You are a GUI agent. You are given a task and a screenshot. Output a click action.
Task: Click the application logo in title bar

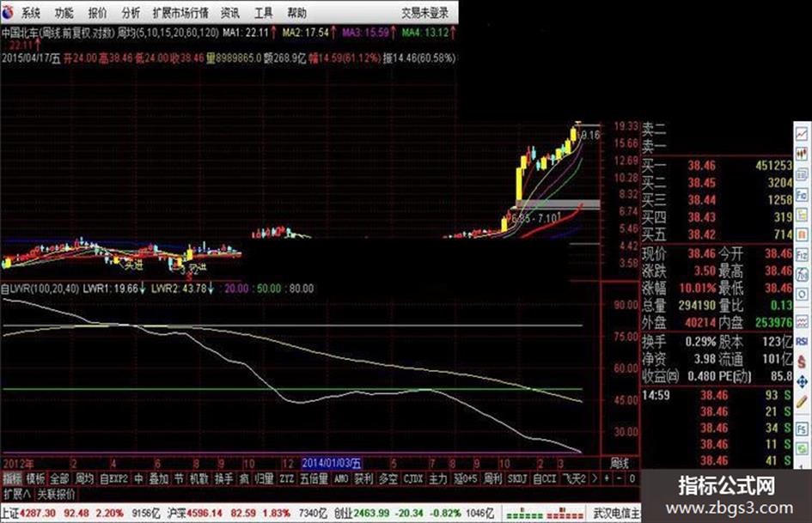pyautogui.click(x=8, y=11)
